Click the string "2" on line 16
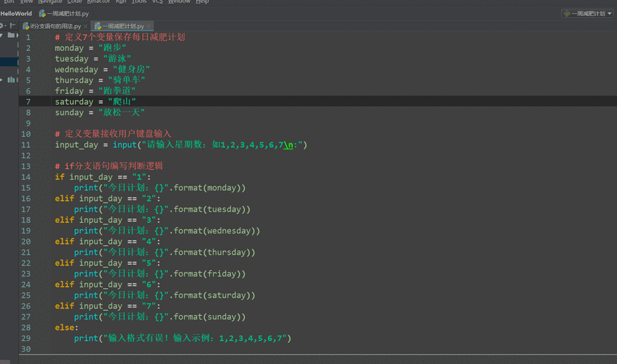Image resolution: width=617 pixels, height=364 pixels. tap(149, 199)
